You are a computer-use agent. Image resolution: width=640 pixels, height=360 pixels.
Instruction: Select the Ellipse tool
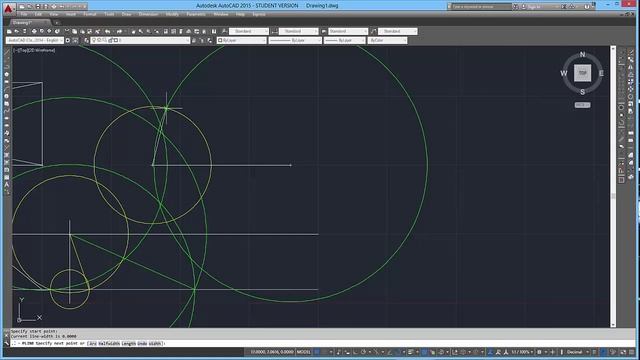7,118
